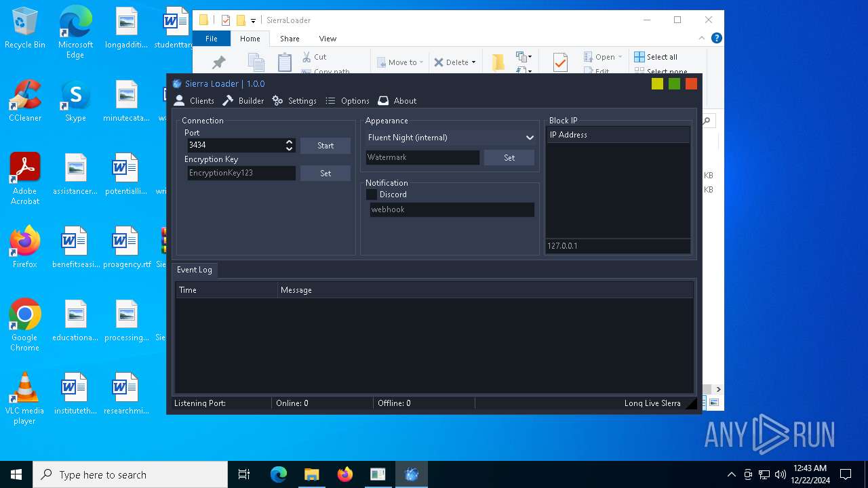Select the Microsoft Edge desktop shortcut

click(75, 33)
